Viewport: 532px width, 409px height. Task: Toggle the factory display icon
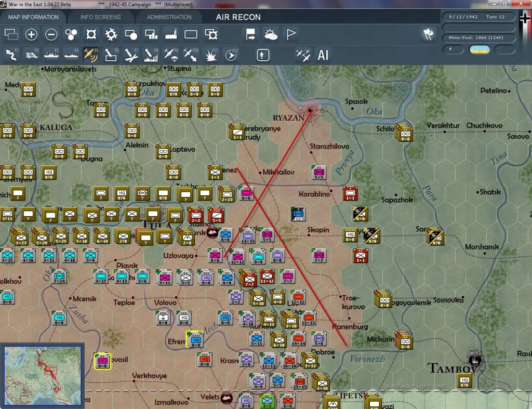[171, 34]
